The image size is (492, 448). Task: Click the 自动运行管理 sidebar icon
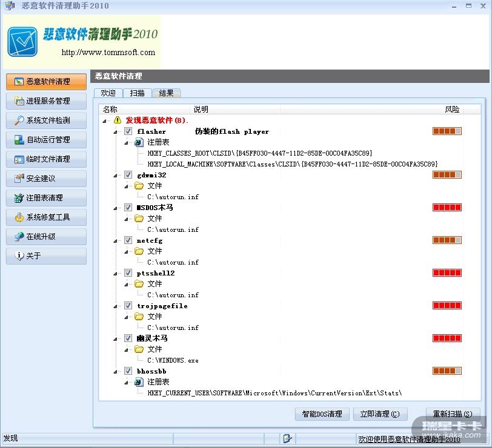click(19, 140)
